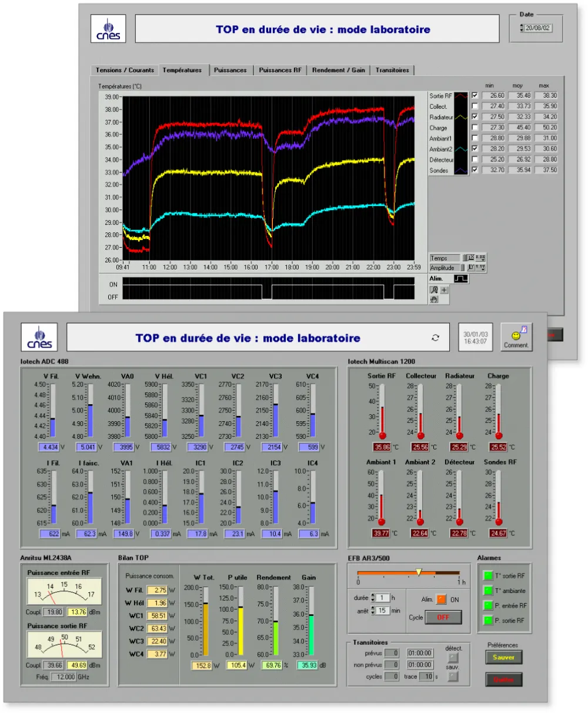
Task: Click the Cycle OFF button
Action: pos(443,617)
